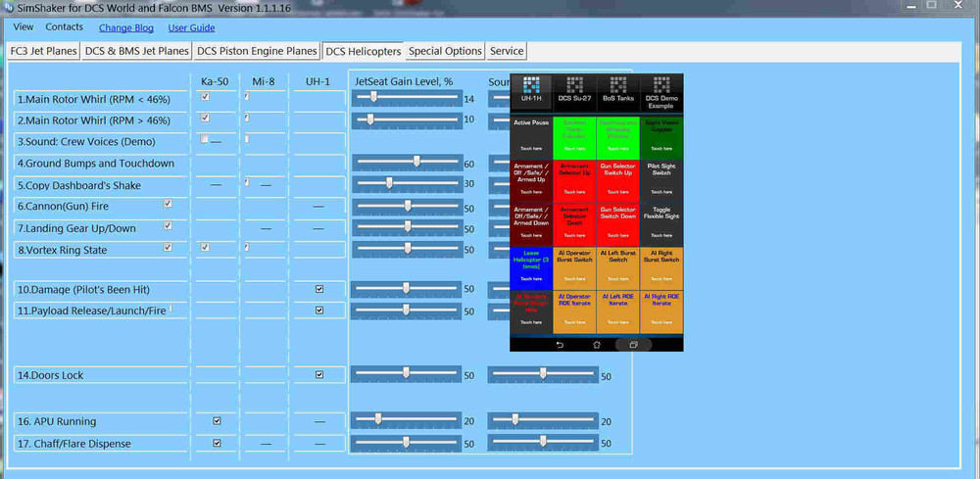Tap the AI Right ROE Iterate tile
The width and height of the screenshot is (980, 479).
[661, 311]
